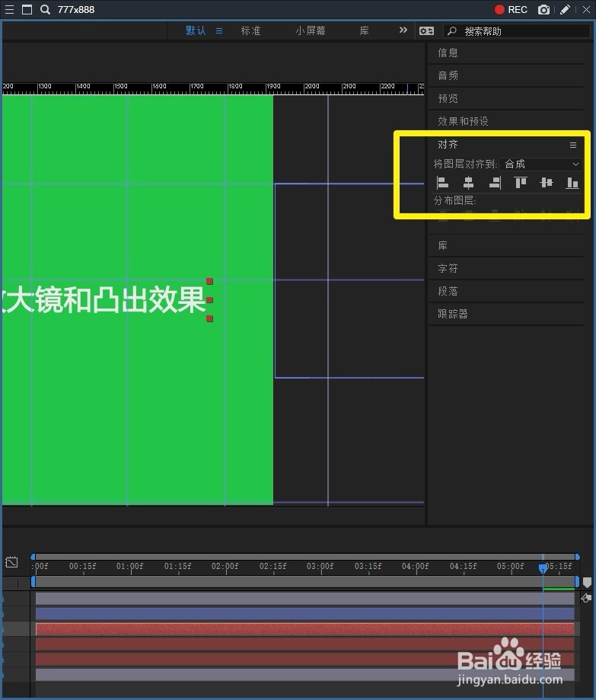Viewport: 596px width, 700px height.
Task: Click the window frame icon beside the magnifier
Action: coord(27,9)
